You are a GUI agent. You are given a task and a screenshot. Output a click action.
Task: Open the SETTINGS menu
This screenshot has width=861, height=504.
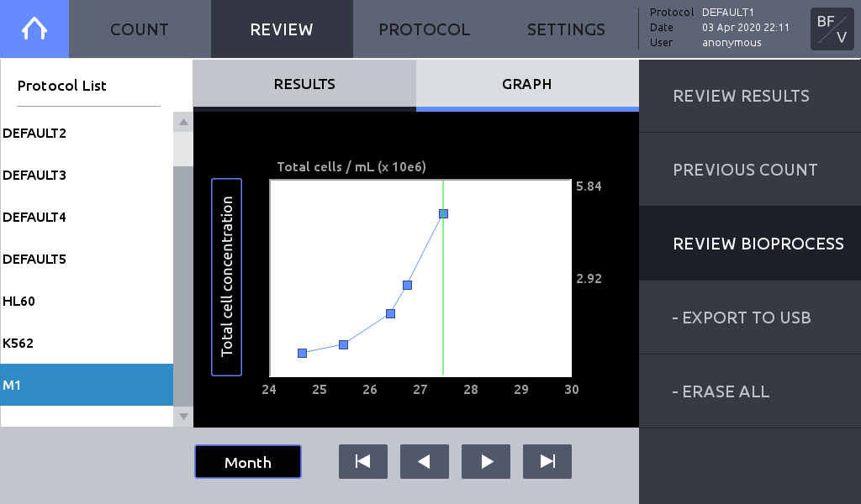tap(566, 29)
